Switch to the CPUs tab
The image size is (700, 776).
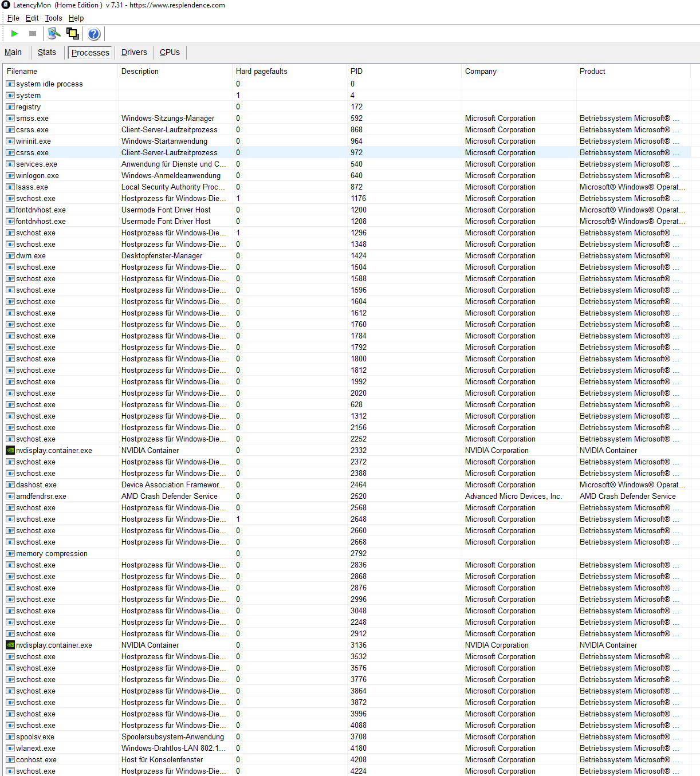[x=170, y=52]
